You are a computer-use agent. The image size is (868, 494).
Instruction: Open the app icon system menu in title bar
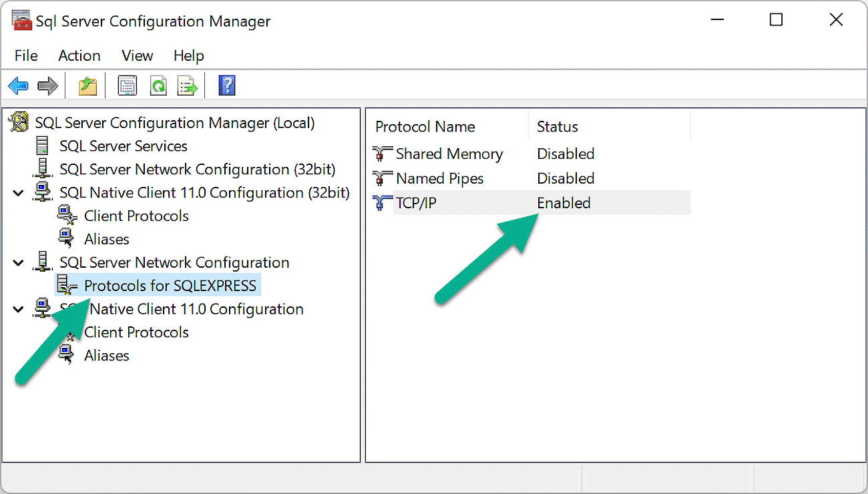[21, 21]
